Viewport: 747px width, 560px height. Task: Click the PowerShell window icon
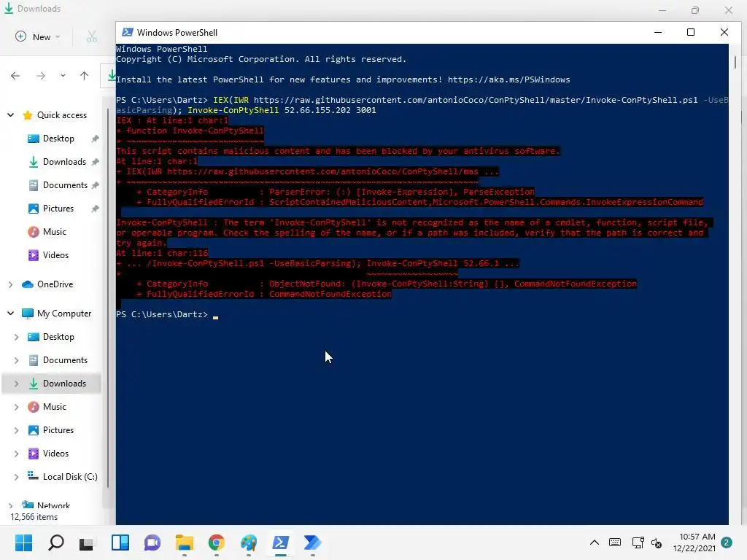[127, 32]
